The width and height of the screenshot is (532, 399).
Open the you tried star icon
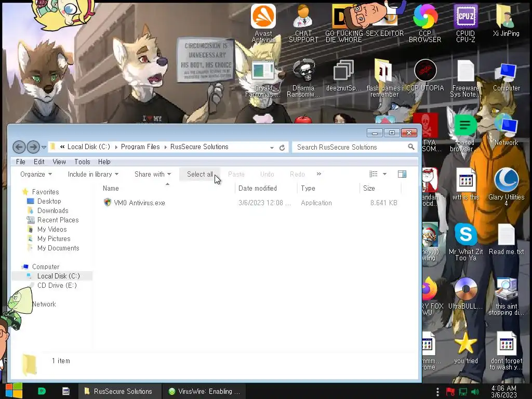pyautogui.click(x=465, y=348)
